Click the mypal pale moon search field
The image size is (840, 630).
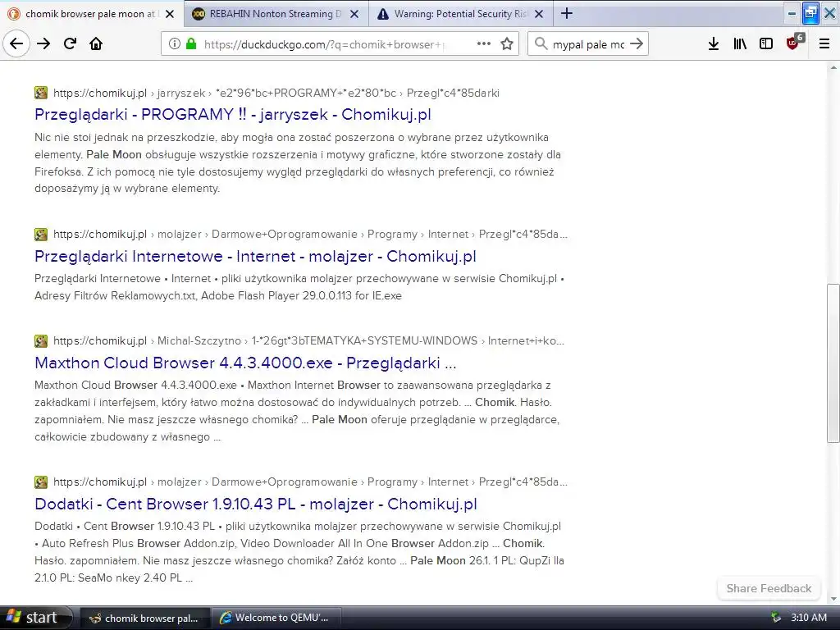[587, 44]
